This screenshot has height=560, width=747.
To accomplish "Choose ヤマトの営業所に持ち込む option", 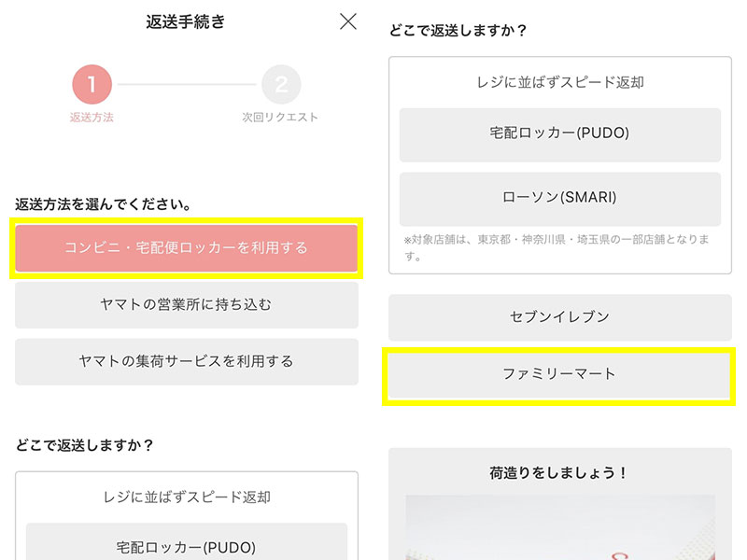I will (x=186, y=306).
